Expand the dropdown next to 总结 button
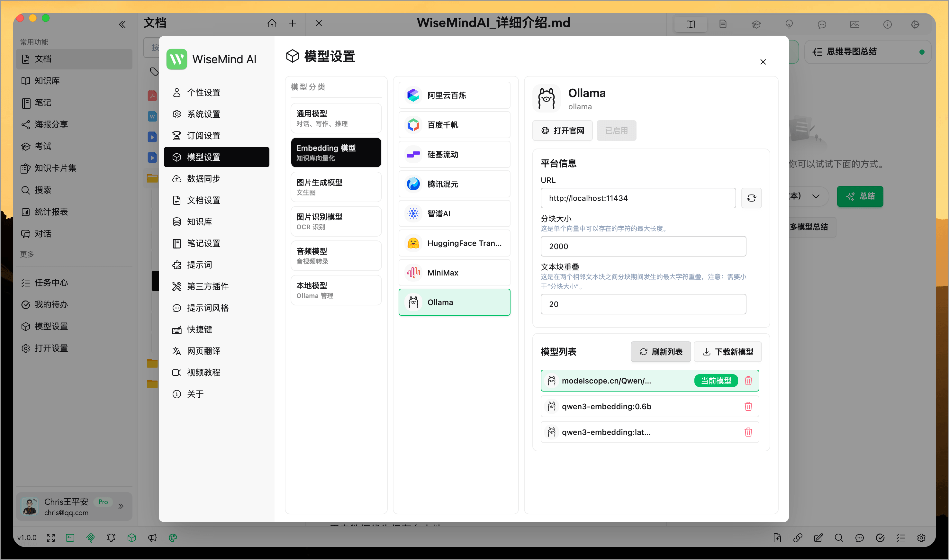The height and width of the screenshot is (560, 949). [816, 196]
